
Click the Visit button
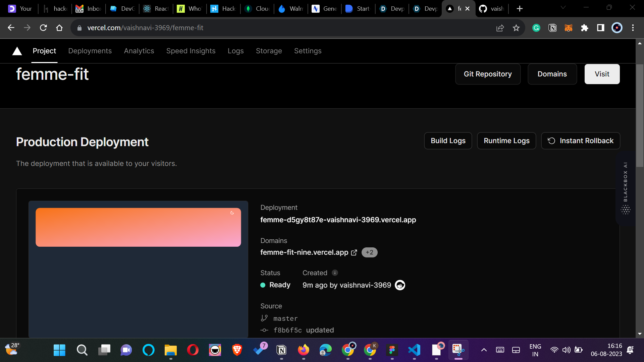[x=602, y=74]
